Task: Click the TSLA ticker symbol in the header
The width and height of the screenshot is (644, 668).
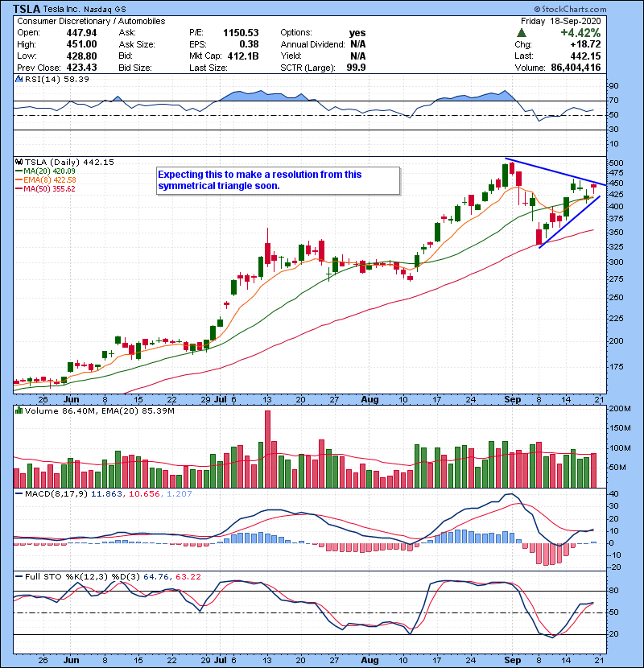Action: pyautogui.click(x=27, y=9)
